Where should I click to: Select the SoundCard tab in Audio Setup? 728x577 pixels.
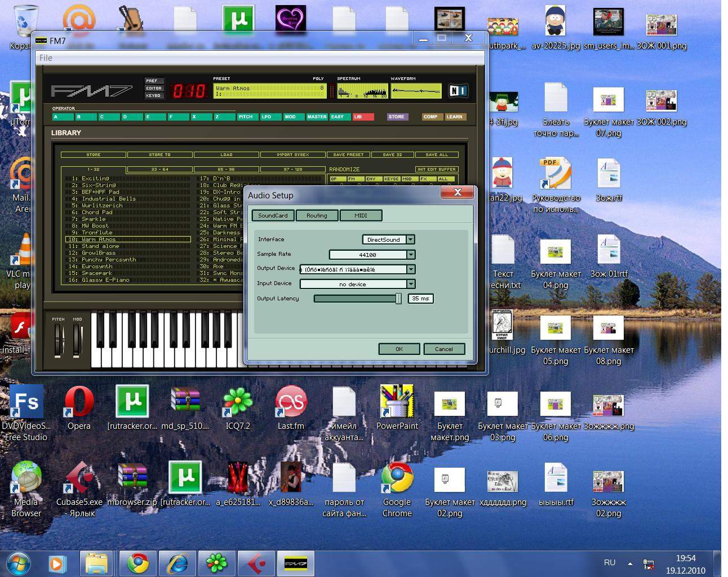[273, 215]
